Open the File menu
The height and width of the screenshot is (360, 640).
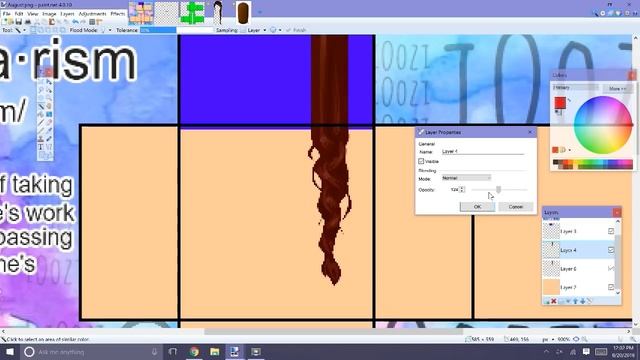7,13
